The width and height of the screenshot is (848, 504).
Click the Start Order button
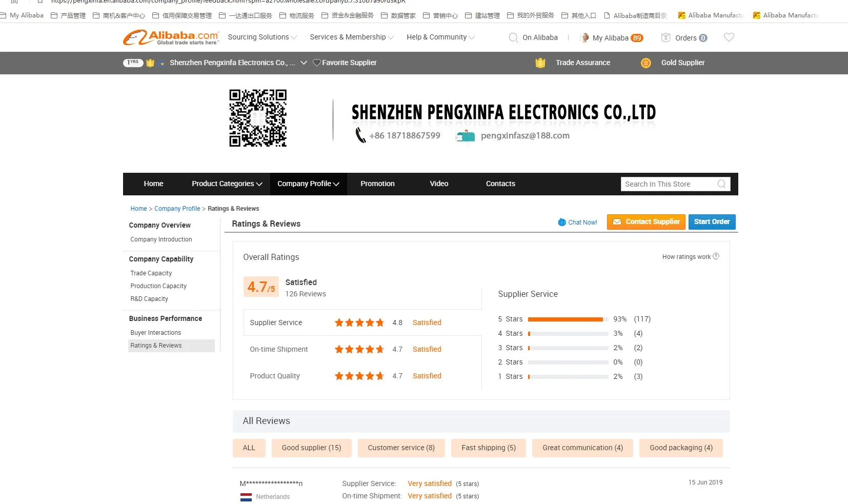pyautogui.click(x=712, y=222)
